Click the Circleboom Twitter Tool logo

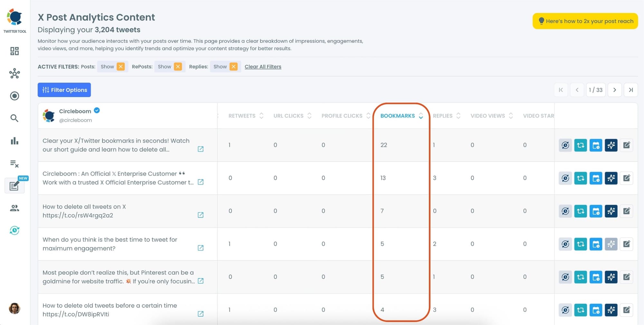pos(15,21)
